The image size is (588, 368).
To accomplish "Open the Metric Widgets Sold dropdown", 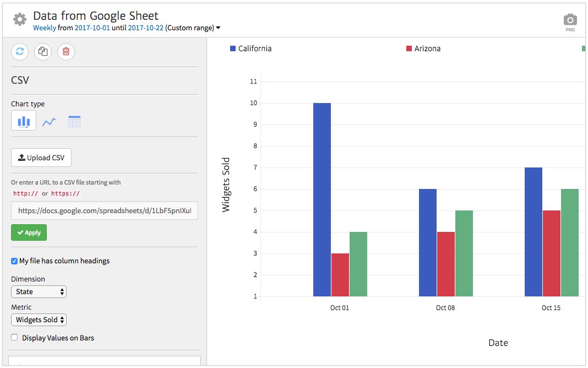I will [39, 320].
